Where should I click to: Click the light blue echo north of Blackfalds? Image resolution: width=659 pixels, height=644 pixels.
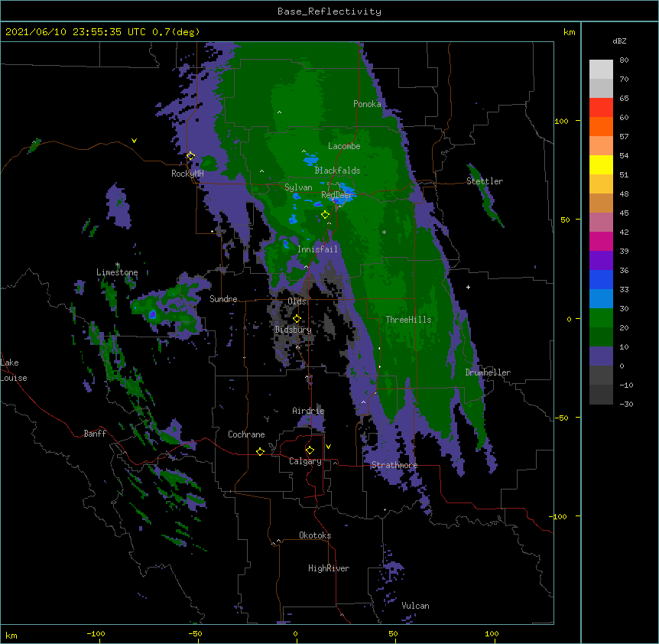pyautogui.click(x=311, y=159)
